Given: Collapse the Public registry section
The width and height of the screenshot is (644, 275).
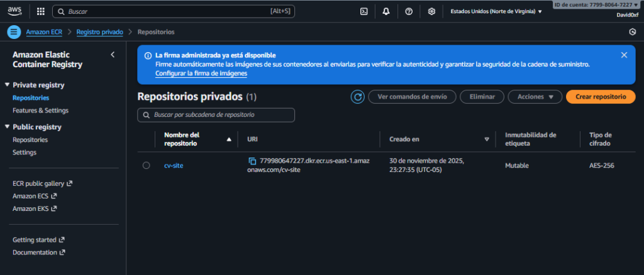Looking at the screenshot, I should 7,127.
